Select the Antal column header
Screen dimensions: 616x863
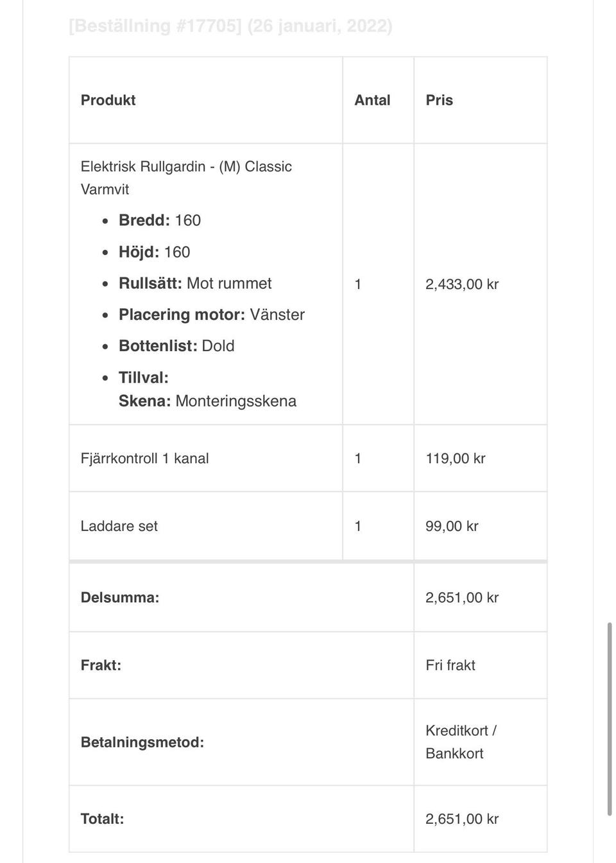click(372, 100)
